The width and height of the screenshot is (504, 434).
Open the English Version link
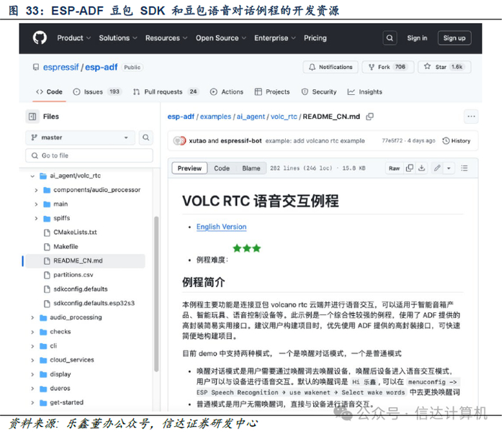click(x=222, y=227)
